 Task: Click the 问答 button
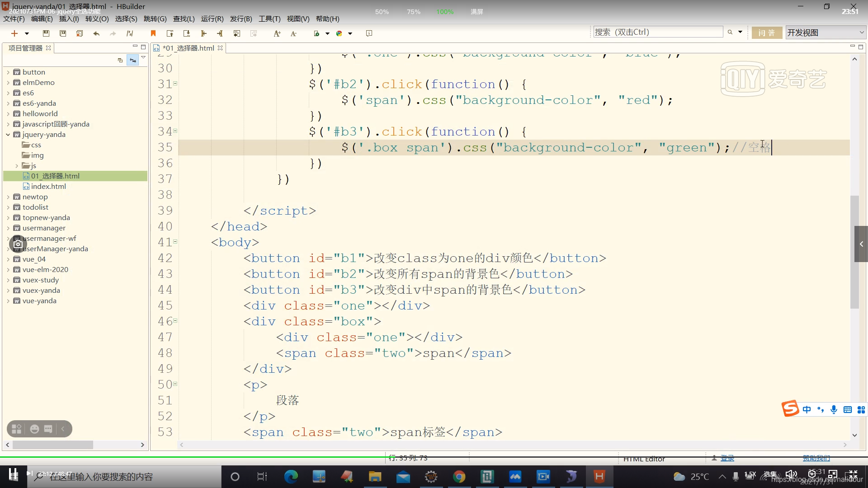(767, 33)
